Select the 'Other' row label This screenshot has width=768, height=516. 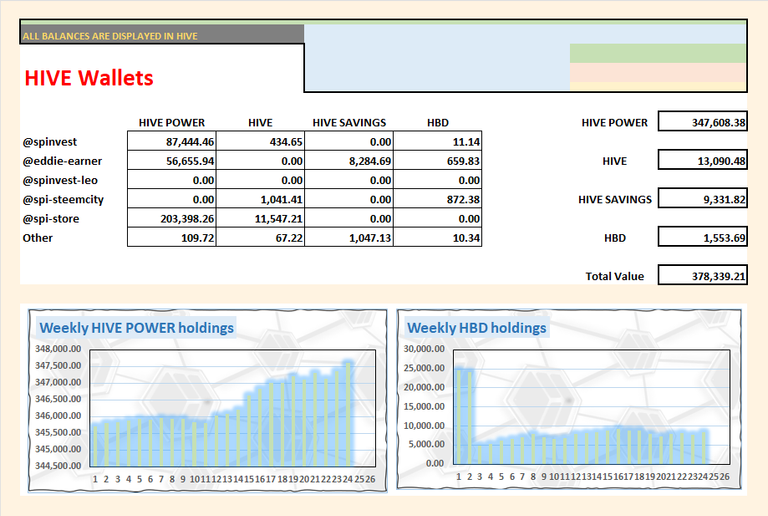pyautogui.click(x=37, y=238)
